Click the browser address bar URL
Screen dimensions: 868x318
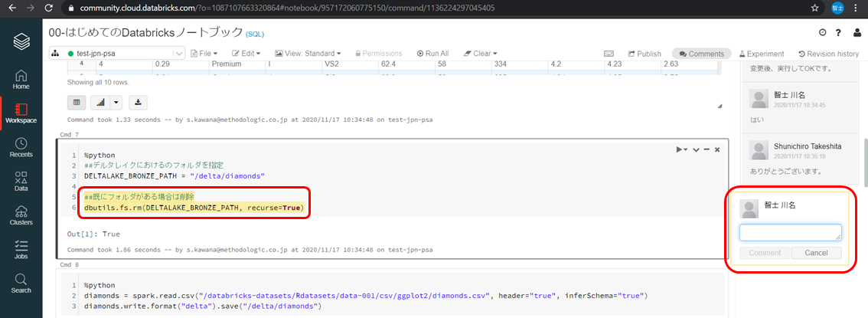(x=287, y=8)
